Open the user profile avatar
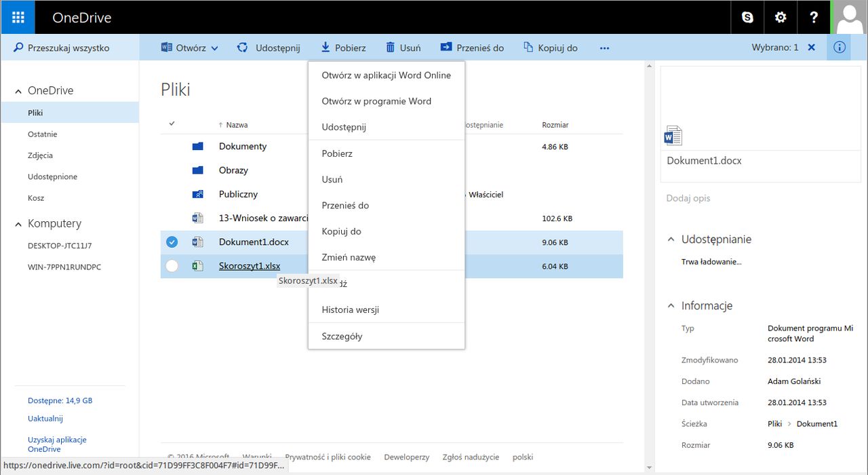The height and width of the screenshot is (475, 868). click(850, 18)
